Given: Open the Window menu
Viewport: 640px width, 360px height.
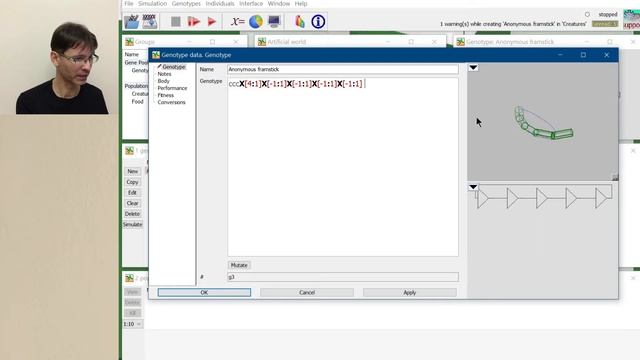Looking at the screenshot, I should 279,4.
